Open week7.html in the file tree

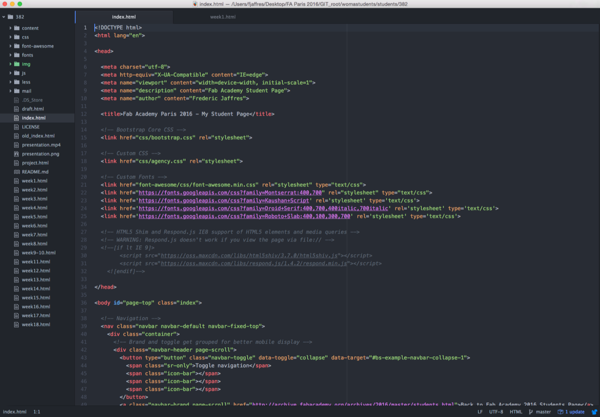coord(34,235)
